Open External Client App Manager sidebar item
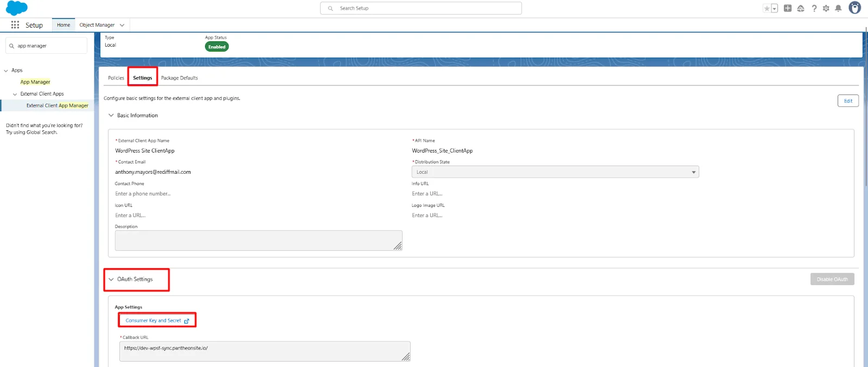Image resolution: width=868 pixels, height=367 pixels. click(58, 105)
